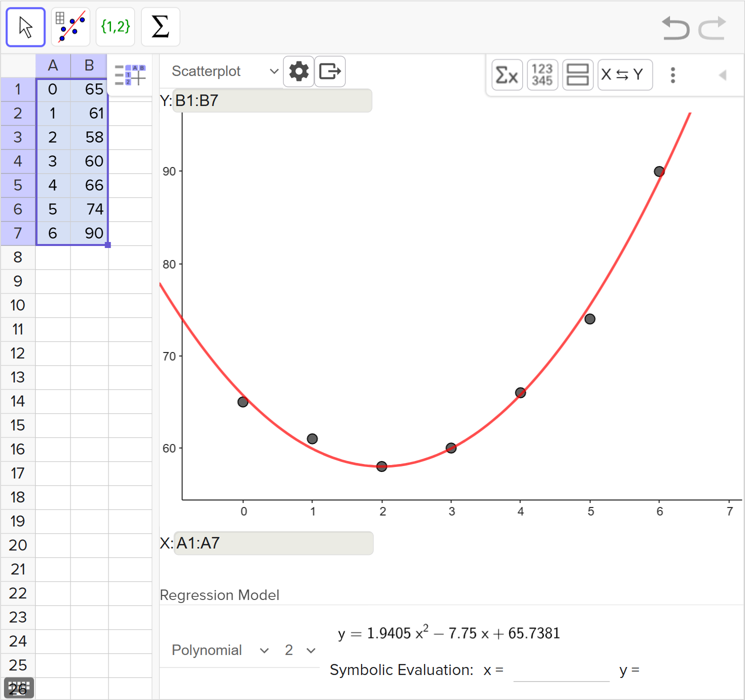This screenshot has width=745, height=700.
Task: Select column A header
Action: pyautogui.click(x=53, y=65)
